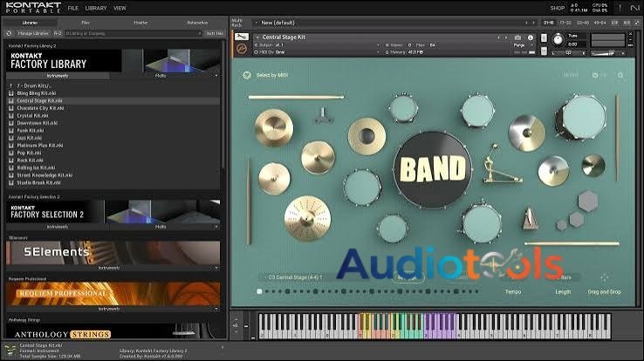
Task: Toggle the A-Z library sorting button
Action: [58, 33]
